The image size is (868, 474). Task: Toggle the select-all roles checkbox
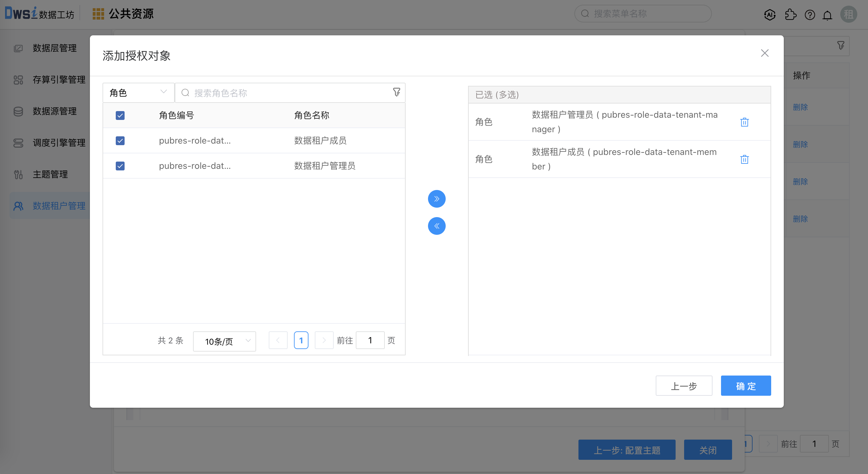(120, 115)
